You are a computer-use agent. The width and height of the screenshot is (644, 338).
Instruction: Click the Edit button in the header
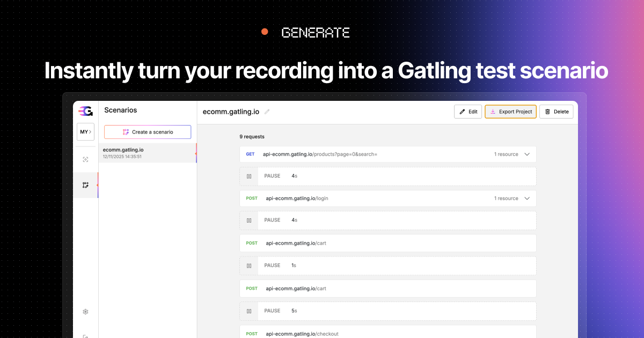click(x=468, y=112)
